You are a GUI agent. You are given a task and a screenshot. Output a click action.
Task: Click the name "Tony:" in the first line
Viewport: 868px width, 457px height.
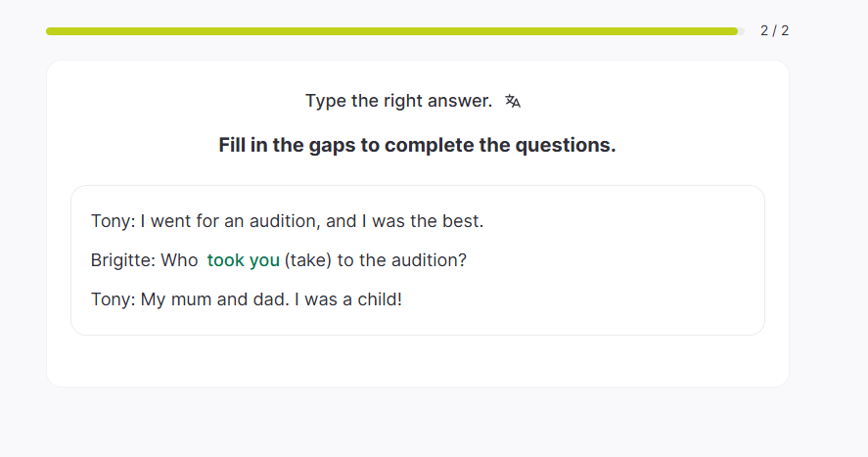(x=113, y=221)
